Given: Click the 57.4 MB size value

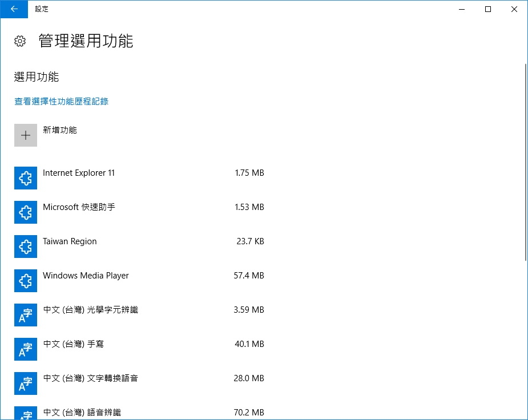Looking at the screenshot, I should (x=249, y=276).
